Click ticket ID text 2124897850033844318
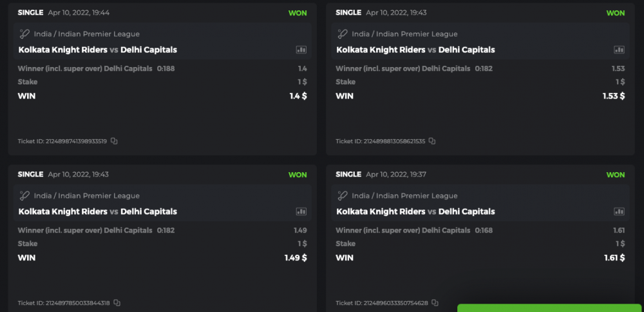This screenshot has width=644, height=312. pos(64,303)
